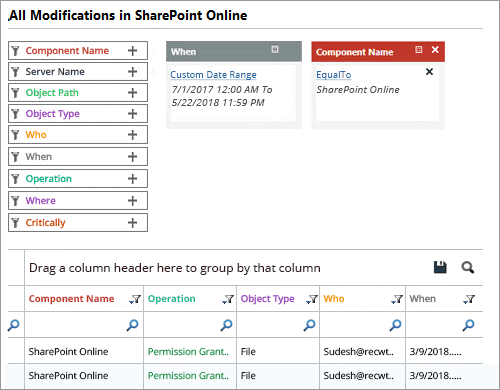Open the Custom Date Range link

point(213,75)
